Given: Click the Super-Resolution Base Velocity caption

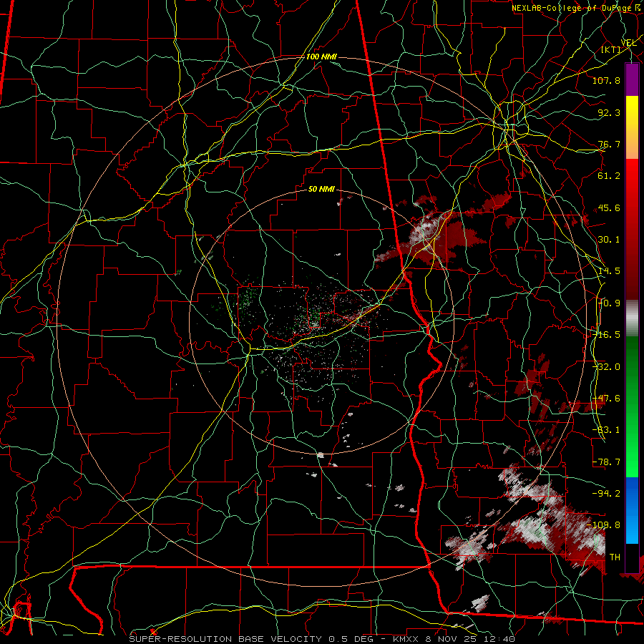Looking at the screenshot, I should point(322,639).
